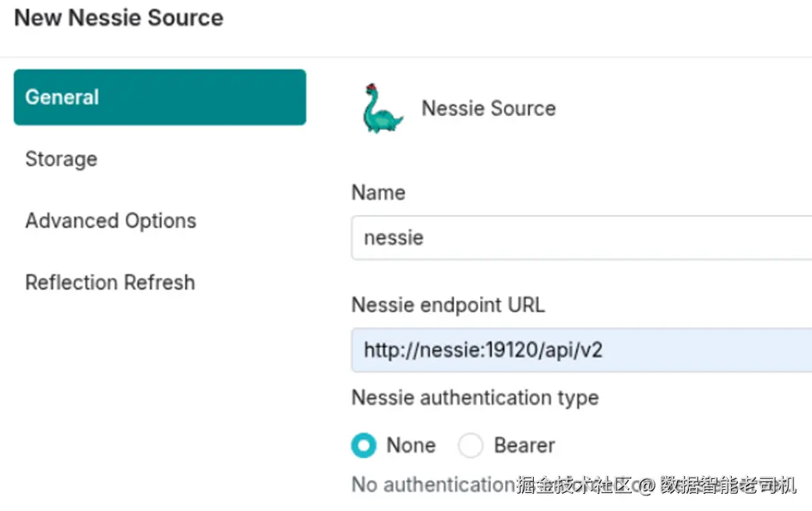The width and height of the screenshot is (812, 511).
Task: Click the 'Nessie authentication type' label
Action: click(x=475, y=397)
